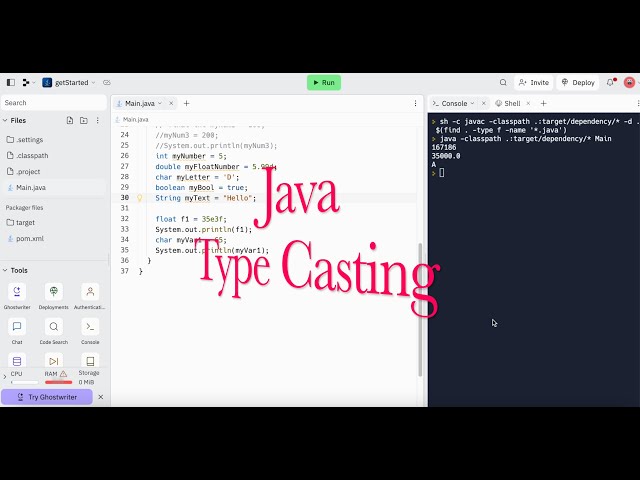This screenshot has height=480, width=640.
Task: Click line number 26 in gutter
Action: click(124, 156)
